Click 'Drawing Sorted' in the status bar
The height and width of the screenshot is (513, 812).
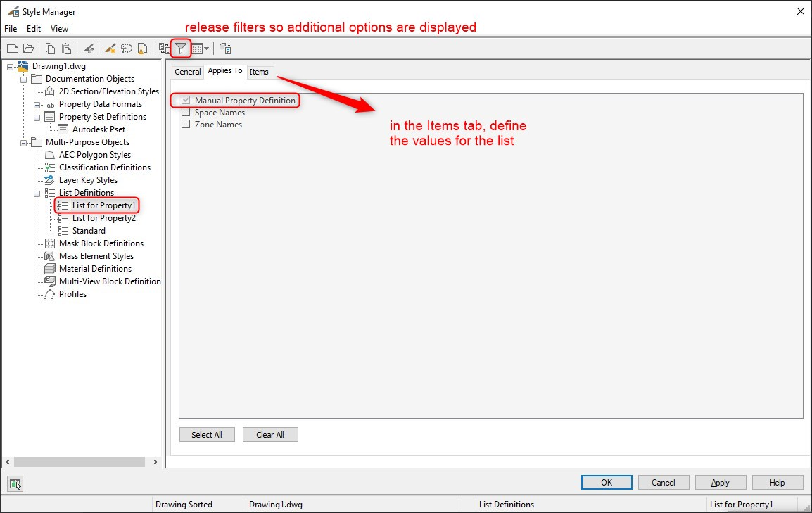[184, 504]
